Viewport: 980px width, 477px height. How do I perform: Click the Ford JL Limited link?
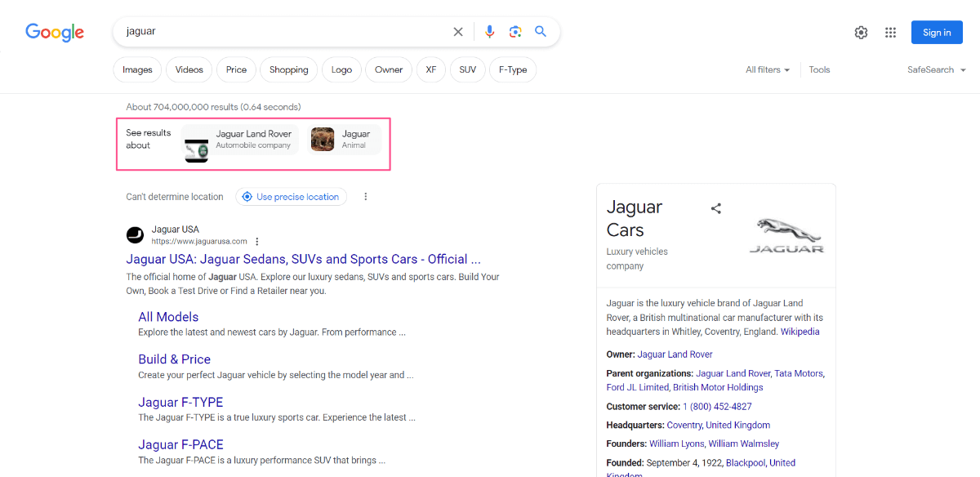click(637, 387)
